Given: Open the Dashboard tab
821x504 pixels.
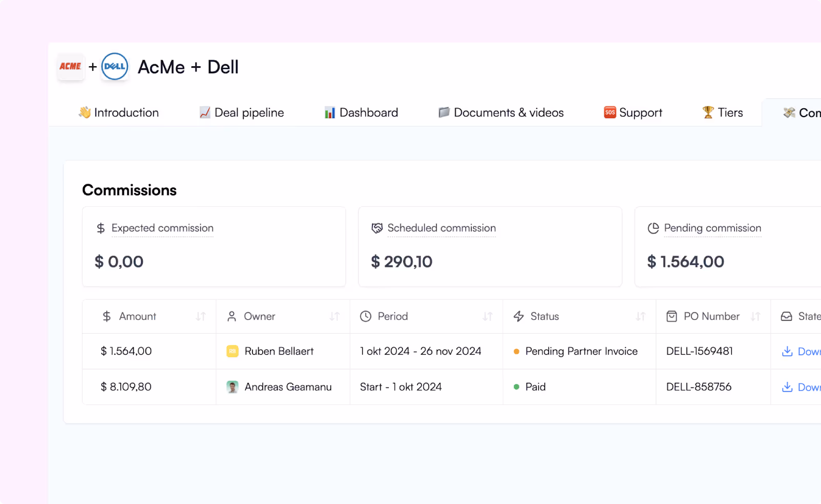Looking at the screenshot, I should 361,112.
